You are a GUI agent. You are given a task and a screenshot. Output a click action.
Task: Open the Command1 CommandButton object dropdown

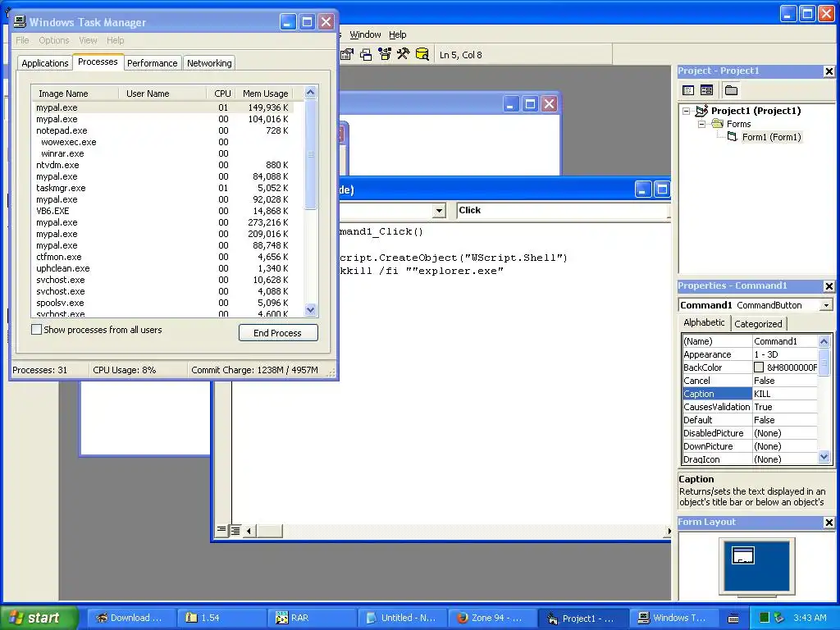pyautogui.click(x=826, y=305)
